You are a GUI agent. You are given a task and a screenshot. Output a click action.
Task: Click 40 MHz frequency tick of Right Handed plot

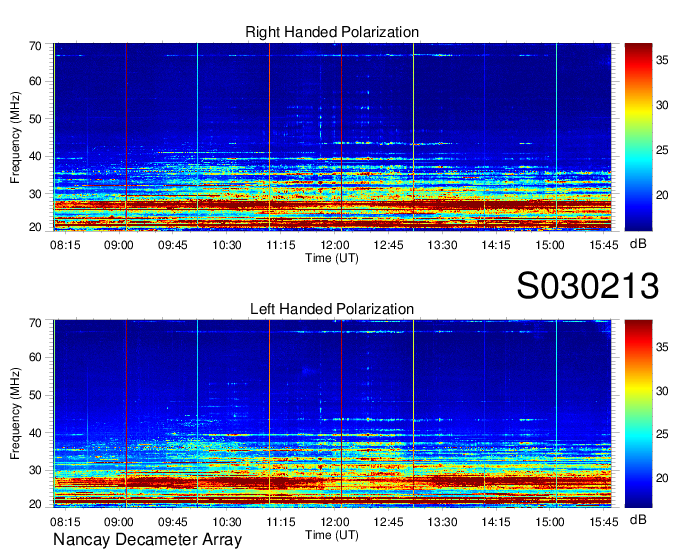point(35,156)
